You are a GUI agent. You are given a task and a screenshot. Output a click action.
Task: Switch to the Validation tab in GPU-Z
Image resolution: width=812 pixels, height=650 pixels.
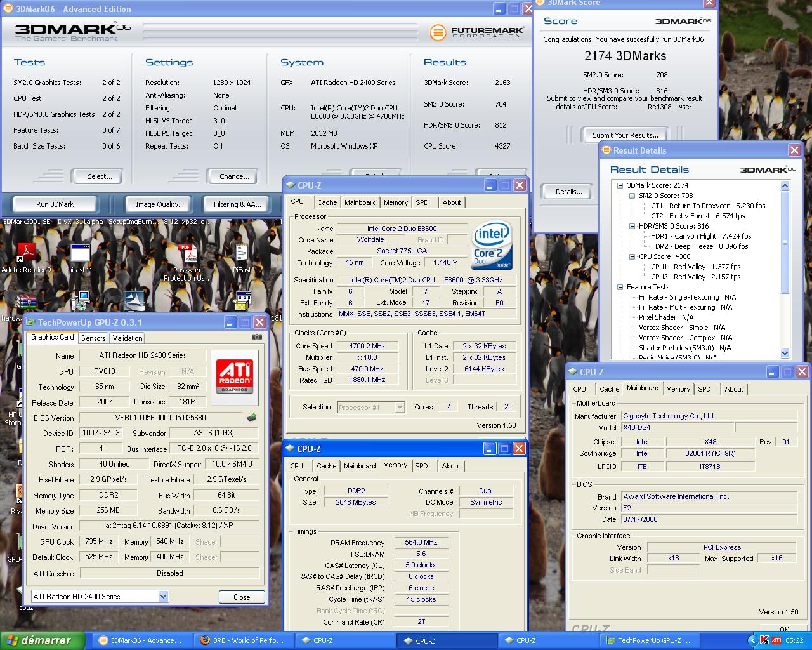[x=128, y=338]
